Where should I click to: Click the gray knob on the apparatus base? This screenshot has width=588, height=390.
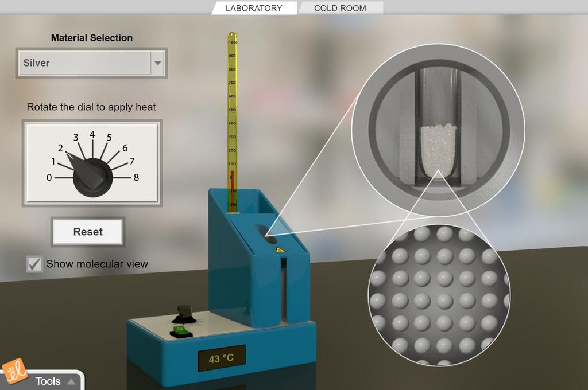(x=184, y=311)
